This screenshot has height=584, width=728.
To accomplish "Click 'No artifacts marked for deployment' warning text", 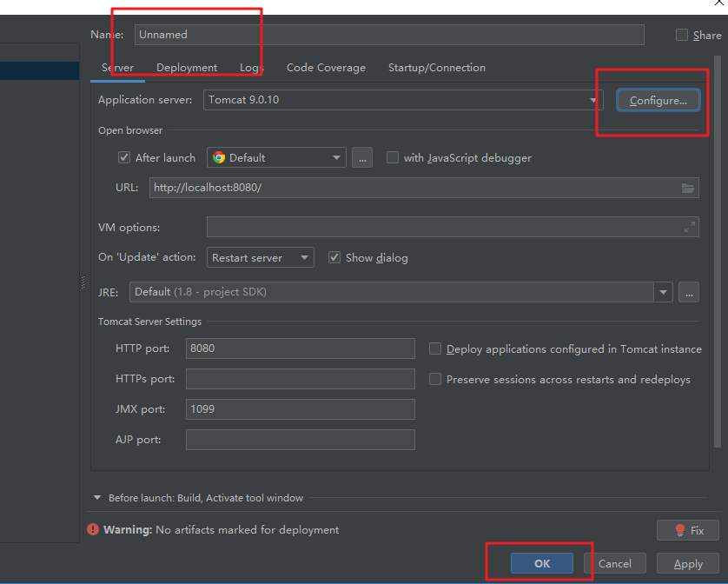I will click(247, 529).
